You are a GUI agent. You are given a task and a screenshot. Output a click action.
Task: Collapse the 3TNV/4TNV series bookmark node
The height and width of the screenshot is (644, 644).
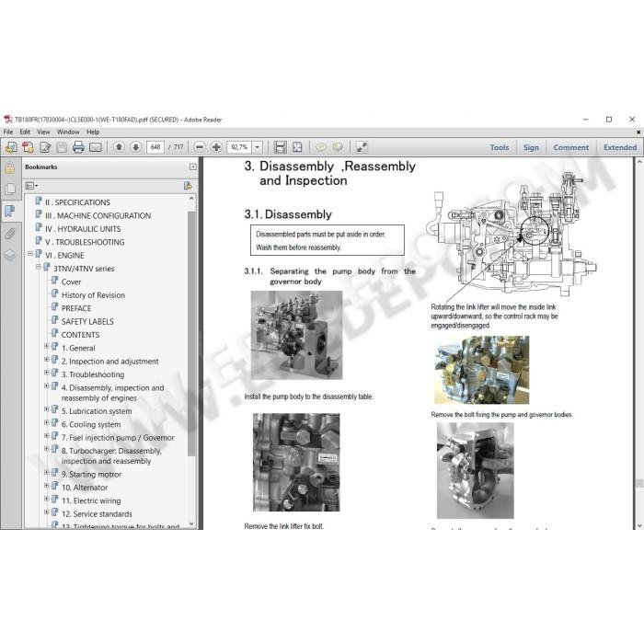click(x=39, y=267)
